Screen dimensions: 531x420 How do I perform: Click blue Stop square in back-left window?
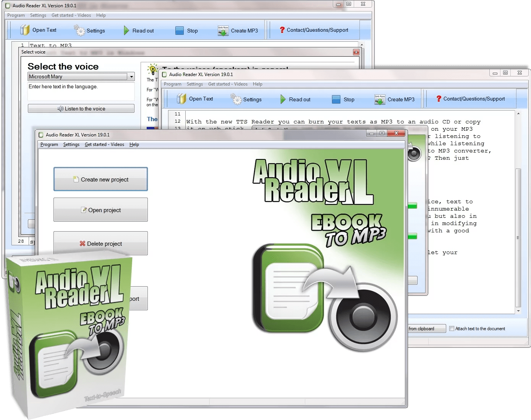[x=180, y=31]
